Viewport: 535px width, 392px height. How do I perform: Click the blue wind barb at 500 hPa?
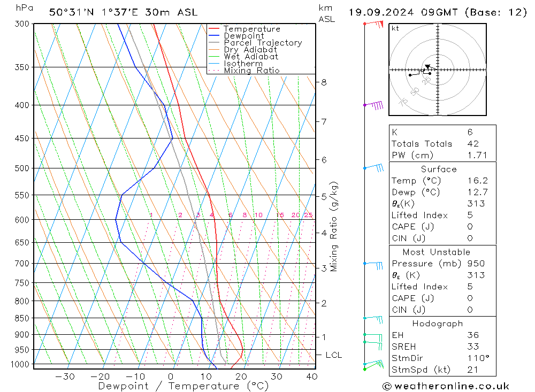pyautogui.click(x=374, y=168)
